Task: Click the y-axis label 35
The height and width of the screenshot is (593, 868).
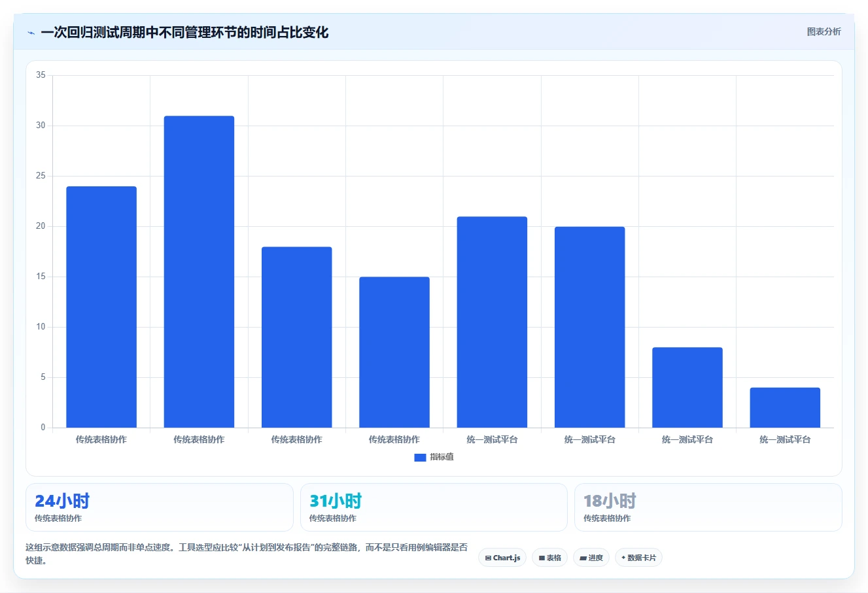Action: click(41, 75)
